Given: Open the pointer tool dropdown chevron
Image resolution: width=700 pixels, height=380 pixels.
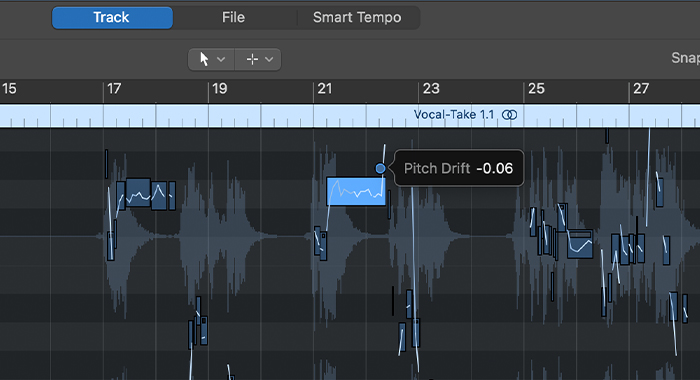Looking at the screenshot, I should 221,59.
